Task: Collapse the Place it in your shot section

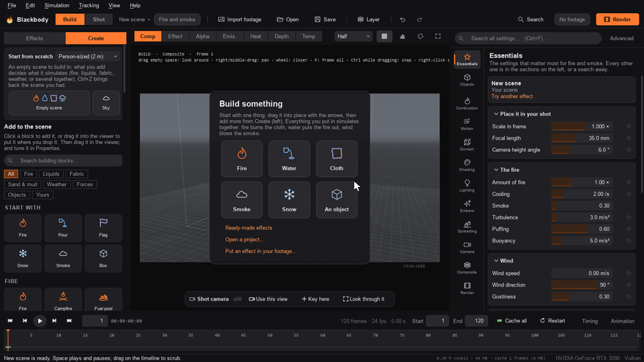Action: tap(521, 113)
